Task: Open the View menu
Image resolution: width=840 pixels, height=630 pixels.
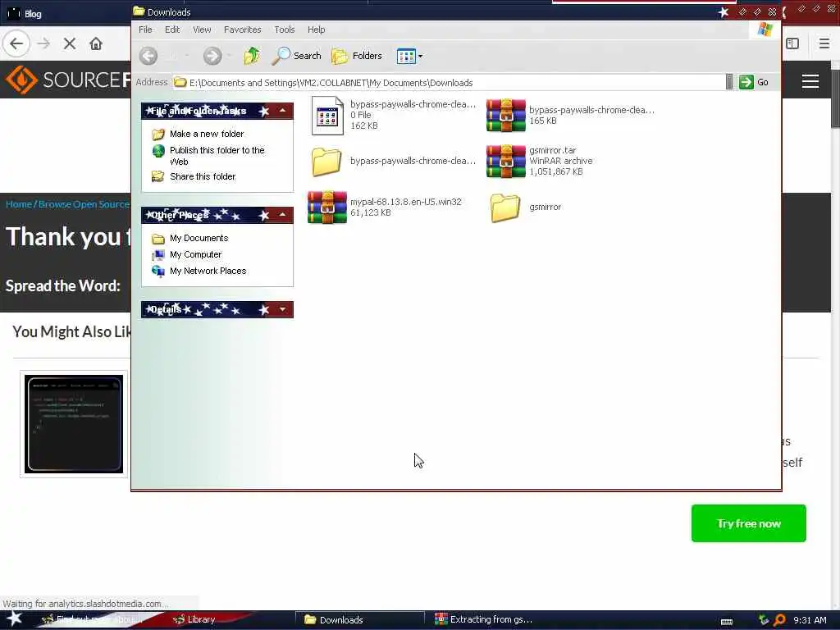Action: tap(202, 30)
